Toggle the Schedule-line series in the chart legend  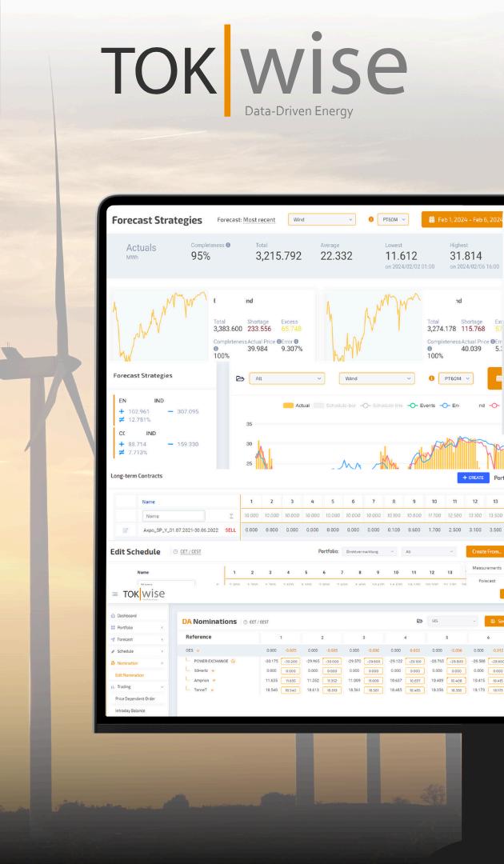click(x=382, y=406)
